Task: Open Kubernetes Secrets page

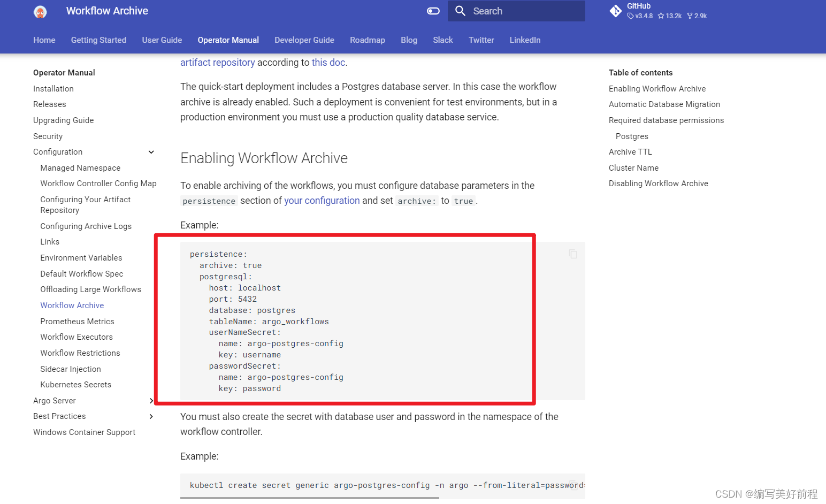Action: [76, 385]
